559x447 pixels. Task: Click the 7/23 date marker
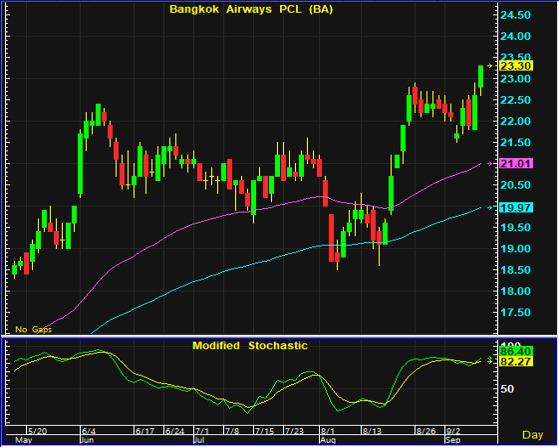(x=294, y=431)
